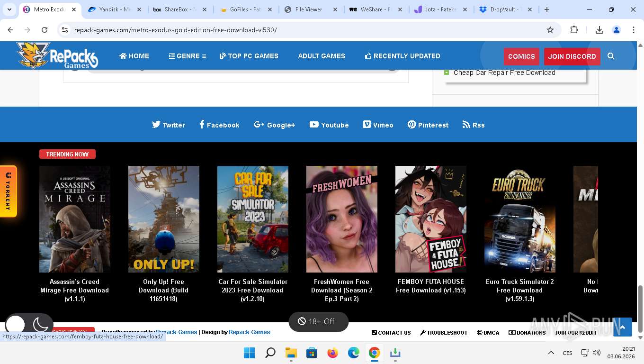Close the Yandisk tab

pyautogui.click(x=139, y=9)
